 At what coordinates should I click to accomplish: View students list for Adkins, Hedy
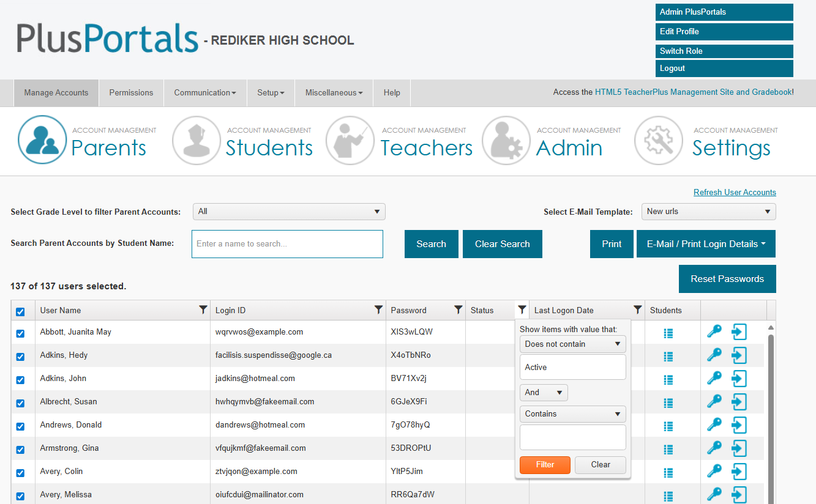click(668, 356)
